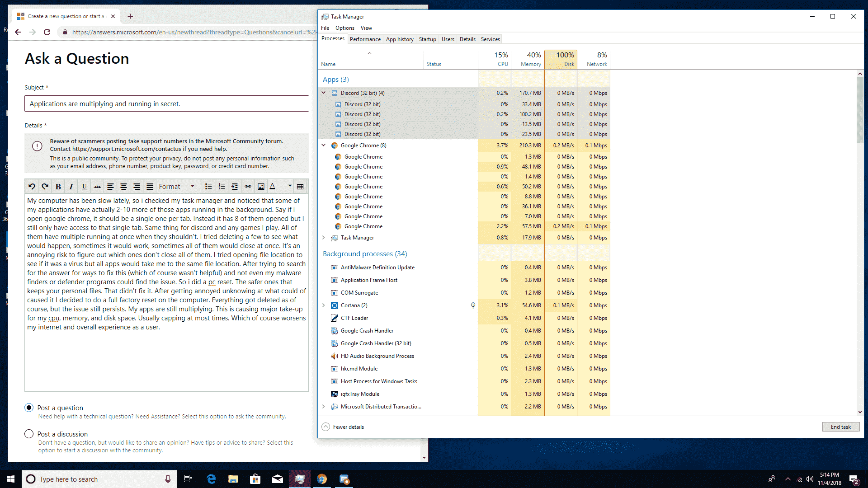The image size is (868, 488).
Task: Align the text to the left
Action: tap(110, 187)
